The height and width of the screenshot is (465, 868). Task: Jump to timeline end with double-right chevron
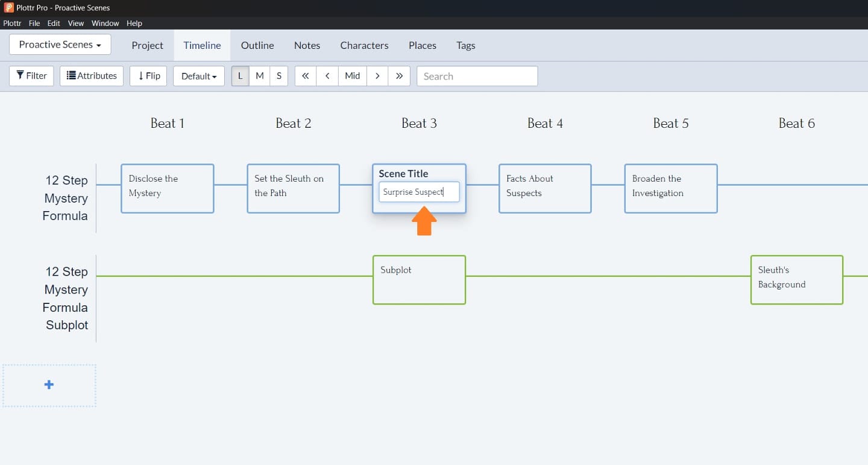click(399, 76)
